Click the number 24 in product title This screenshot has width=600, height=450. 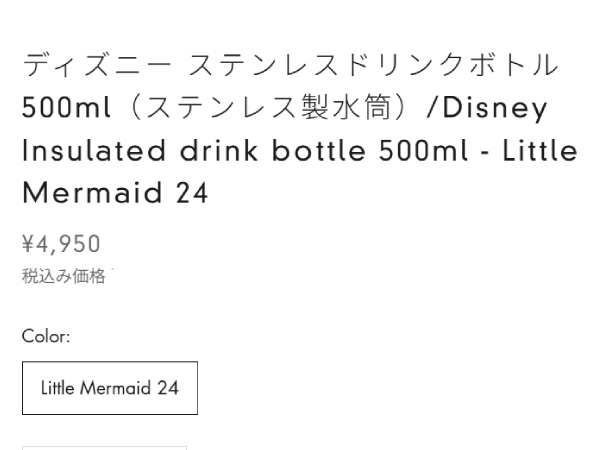pyautogui.click(x=192, y=193)
